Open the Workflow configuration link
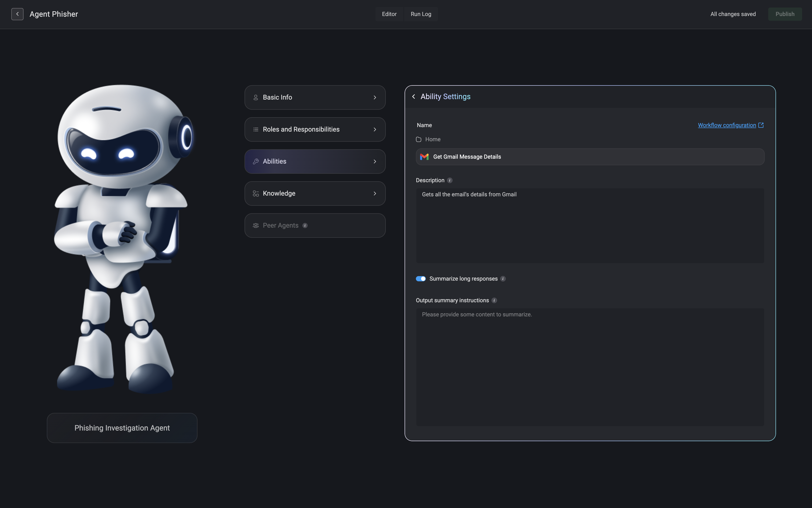The width and height of the screenshot is (812, 508). 726,125
